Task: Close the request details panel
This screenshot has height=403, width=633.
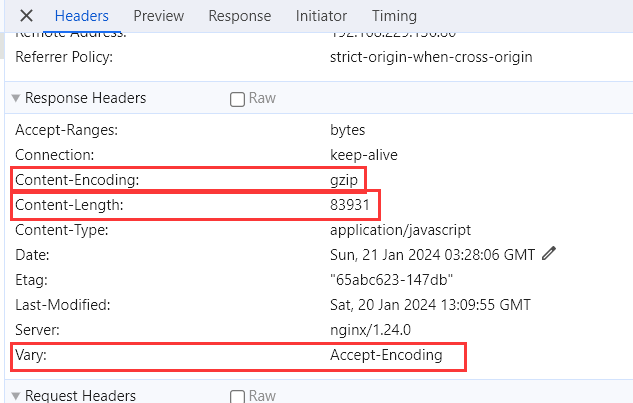Action: (26, 16)
